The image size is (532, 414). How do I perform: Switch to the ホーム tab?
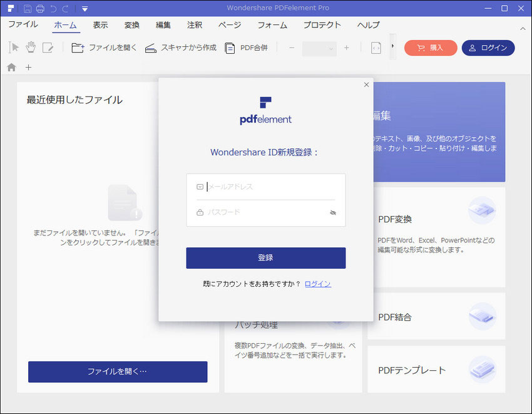coord(66,25)
